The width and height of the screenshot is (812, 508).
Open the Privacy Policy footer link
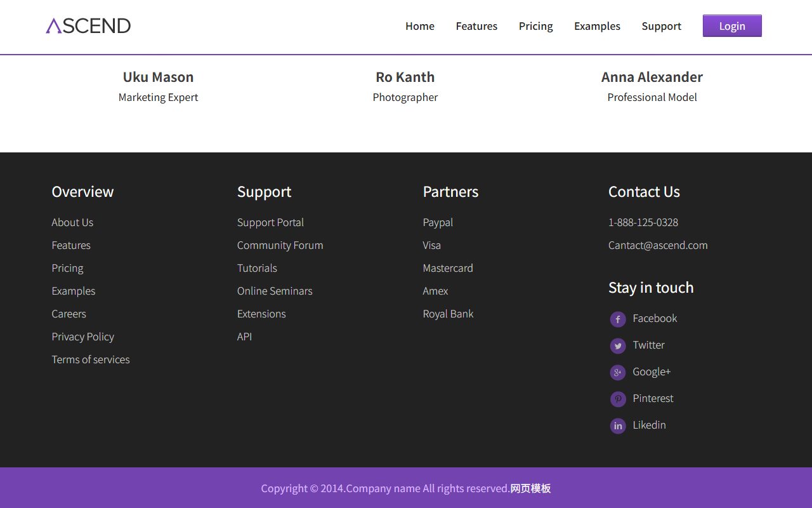pos(83,337)
